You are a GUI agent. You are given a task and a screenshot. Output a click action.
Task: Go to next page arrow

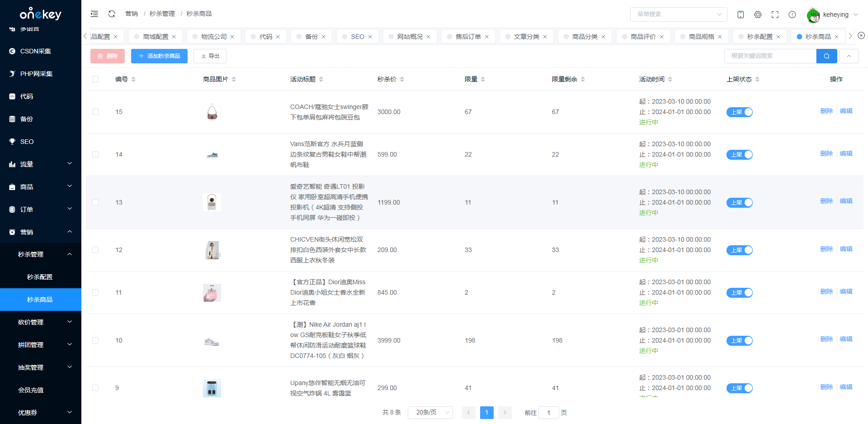point(505,412)
